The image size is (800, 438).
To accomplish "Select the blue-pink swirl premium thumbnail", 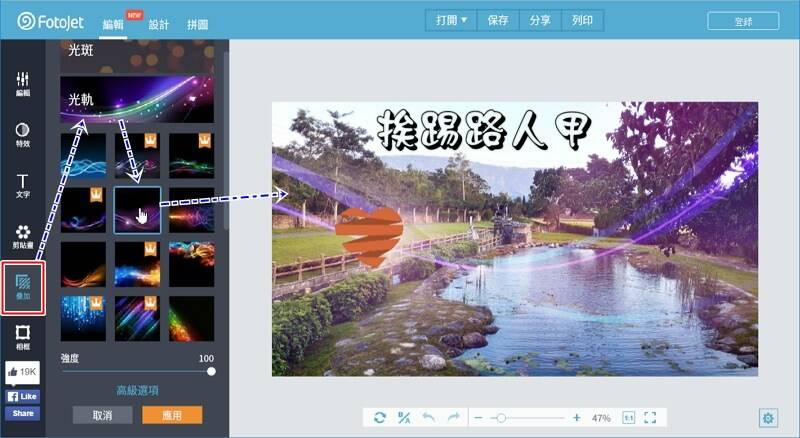I will [83, 210].
